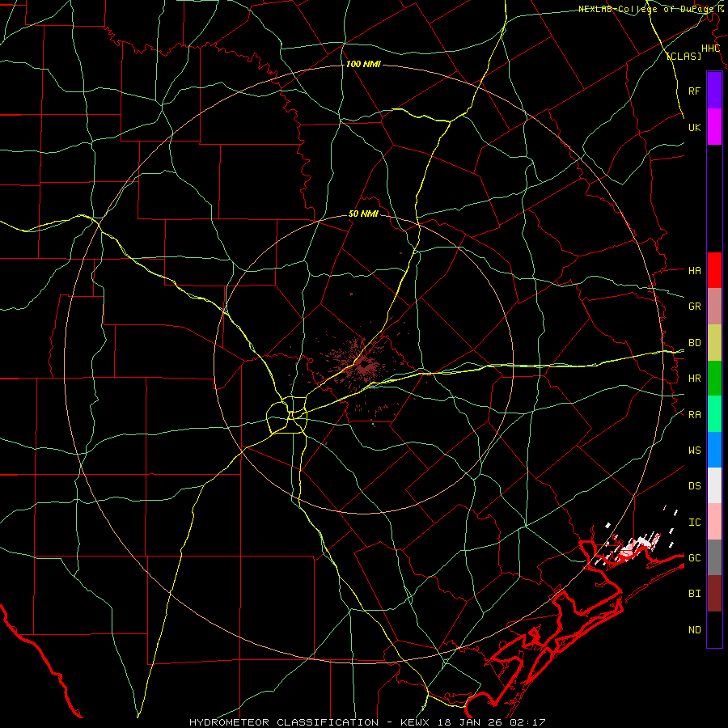This screenshot has width=728, height=728.
Task: Click the brown radar echo cluster at center
Action: click(x=362, y=366)
